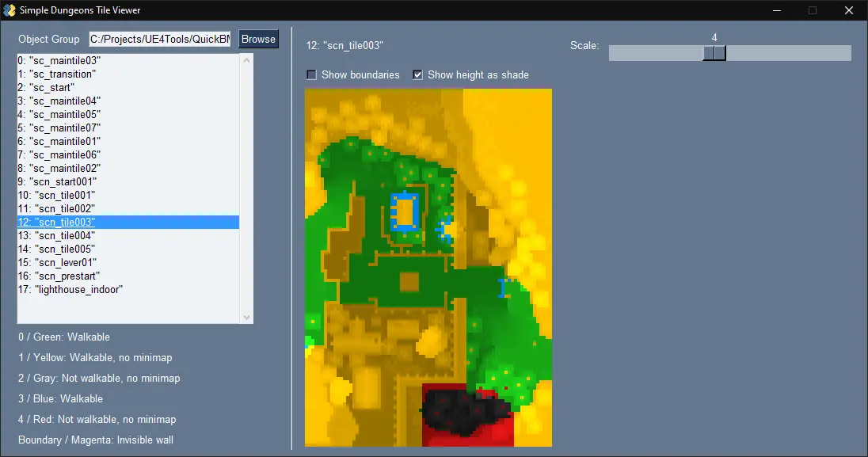Select list item 8: "sc_maintile02"
Screen dimensions: 868x457
(128, 169)
